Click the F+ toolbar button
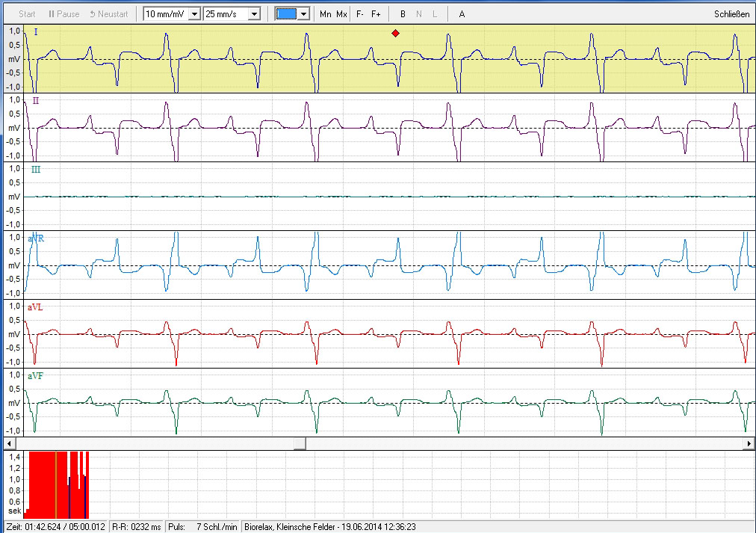Image resolution: width=756 pixels, height=533 pixels. 376,14
